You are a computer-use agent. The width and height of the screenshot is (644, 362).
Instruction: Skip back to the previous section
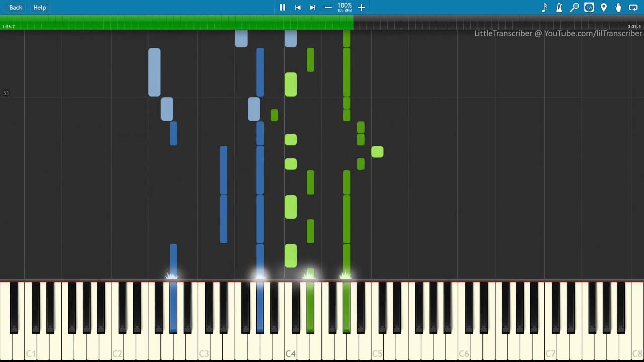coord(298,7)
